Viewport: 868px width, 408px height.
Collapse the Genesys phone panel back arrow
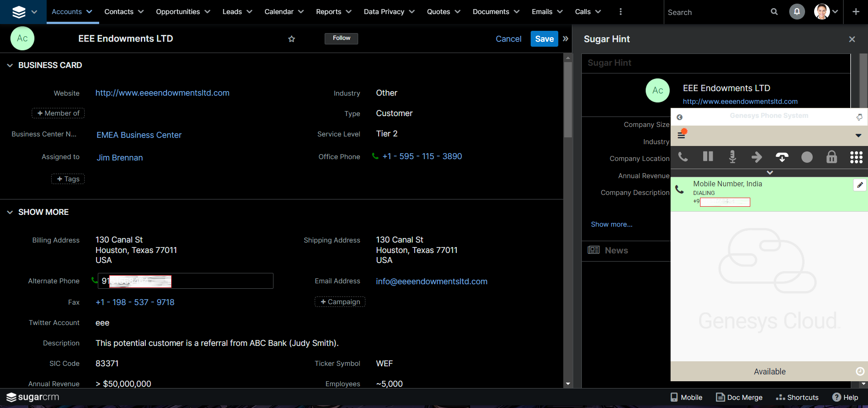(680, 117)
